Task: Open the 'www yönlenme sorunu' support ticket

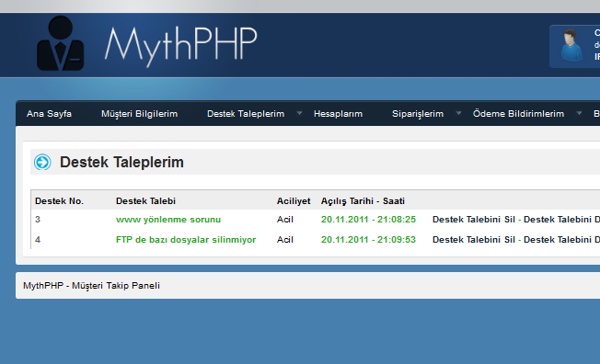Action: click(x=168, y=220)
